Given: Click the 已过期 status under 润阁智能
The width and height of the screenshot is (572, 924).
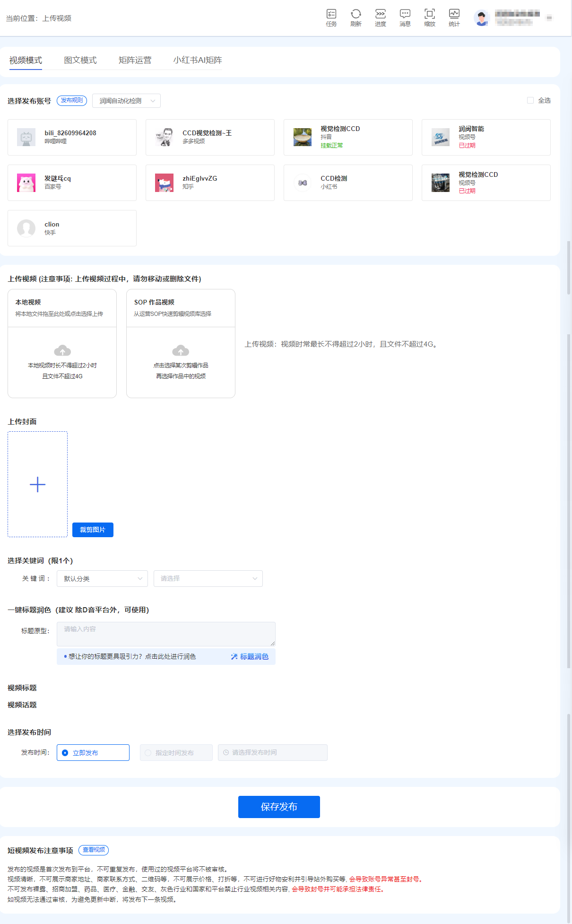Looking at the screenshot, I should point(467,146).
